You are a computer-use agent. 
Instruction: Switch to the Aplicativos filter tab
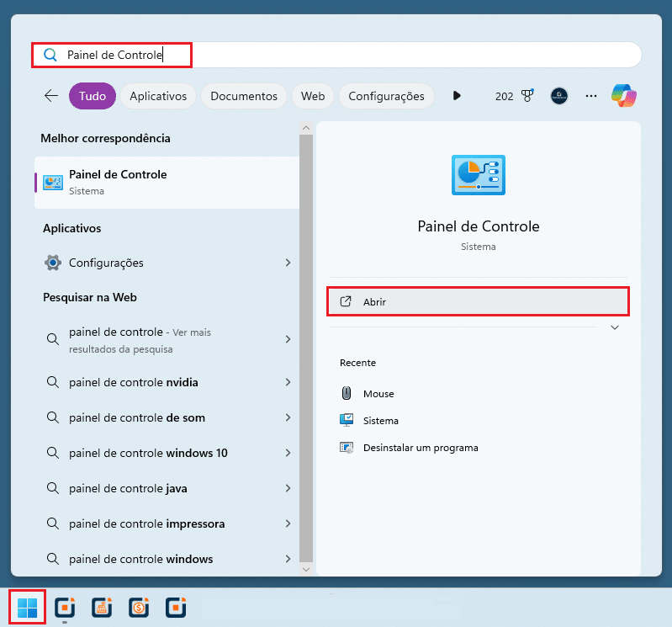pos(158,96)
